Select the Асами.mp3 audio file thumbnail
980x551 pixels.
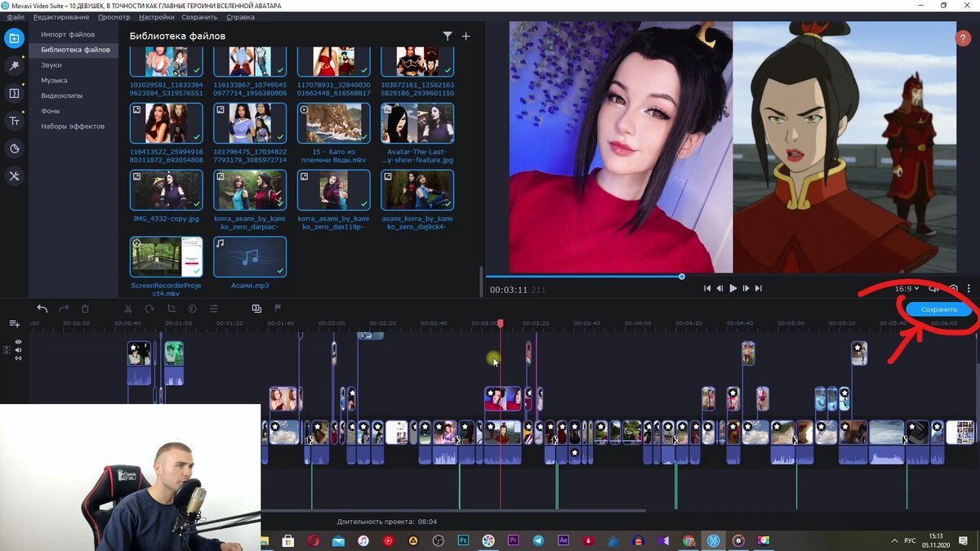coord(250,257)
